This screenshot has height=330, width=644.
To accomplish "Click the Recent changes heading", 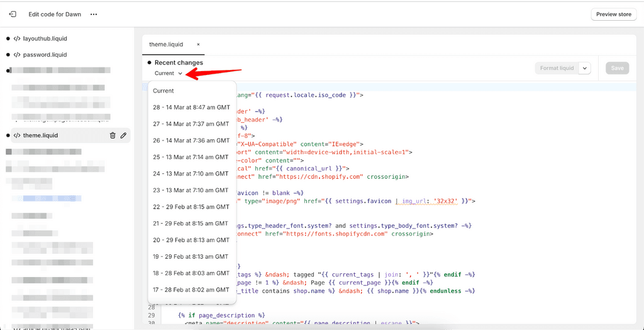I will 179,62.
